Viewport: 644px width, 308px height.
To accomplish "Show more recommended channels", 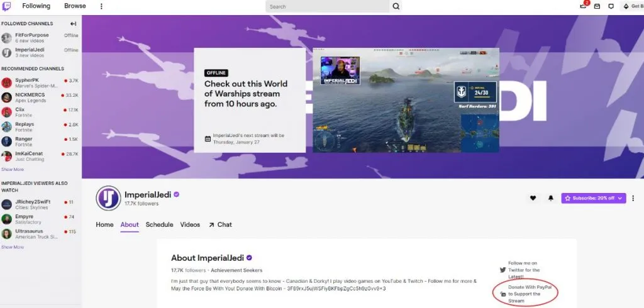I will [x=13, y=169].
